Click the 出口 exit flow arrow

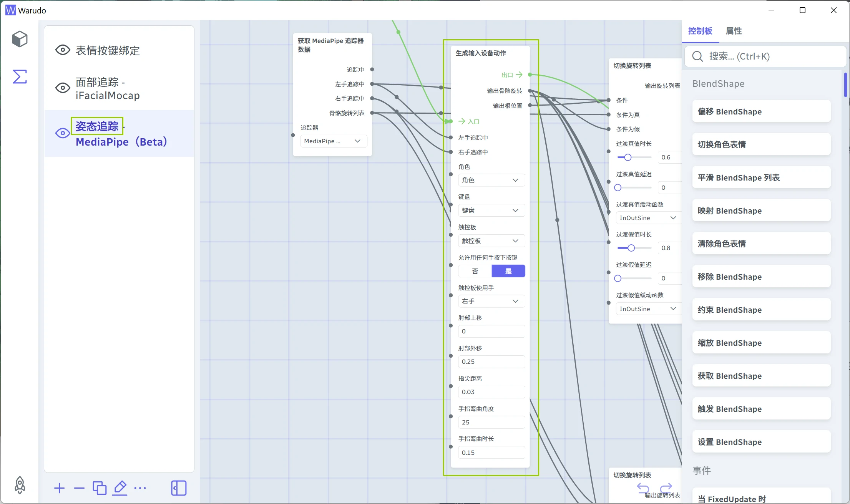point(519,75)
